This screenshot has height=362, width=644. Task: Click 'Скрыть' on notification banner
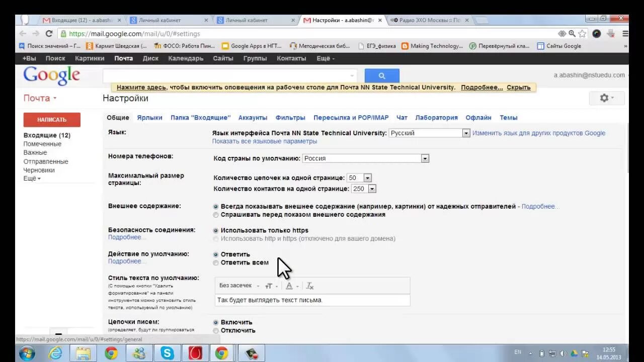(x=518, y=87)
